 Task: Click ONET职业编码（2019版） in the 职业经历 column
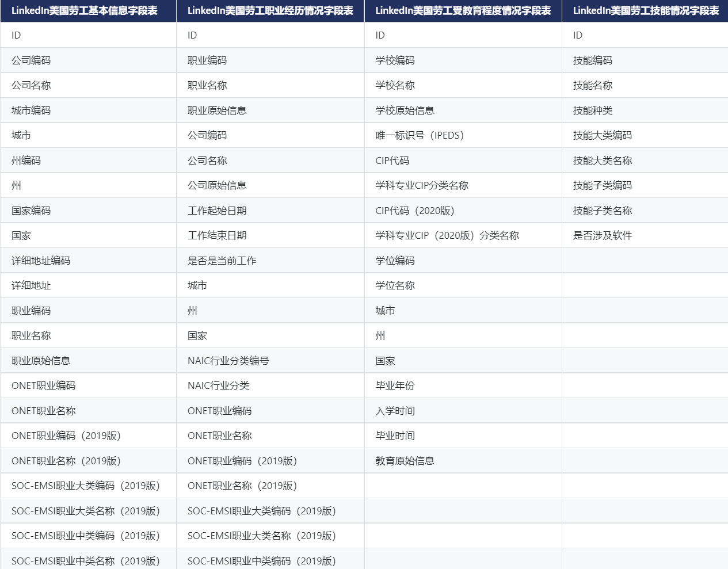[270, 461]
